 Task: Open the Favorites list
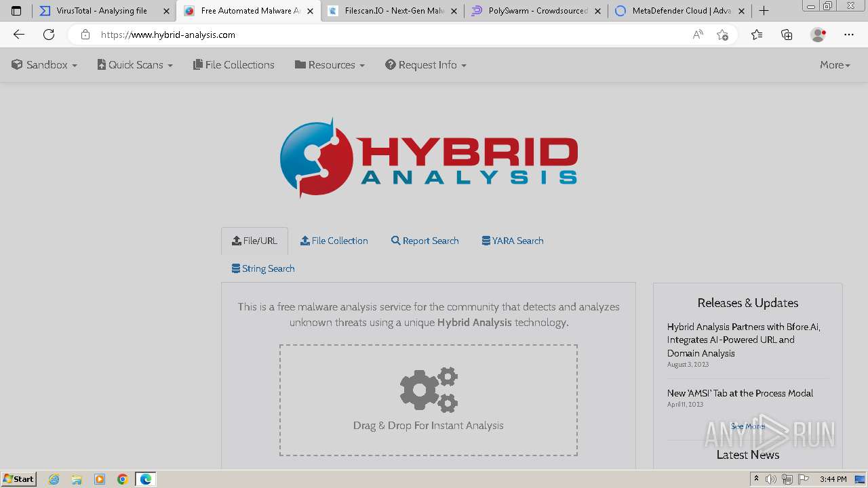(757, 35)
